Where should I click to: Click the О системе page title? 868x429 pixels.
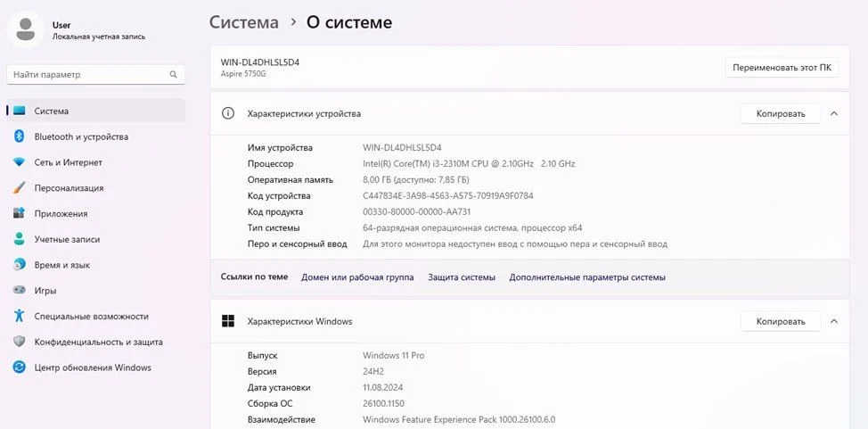[x=349, y=22]
